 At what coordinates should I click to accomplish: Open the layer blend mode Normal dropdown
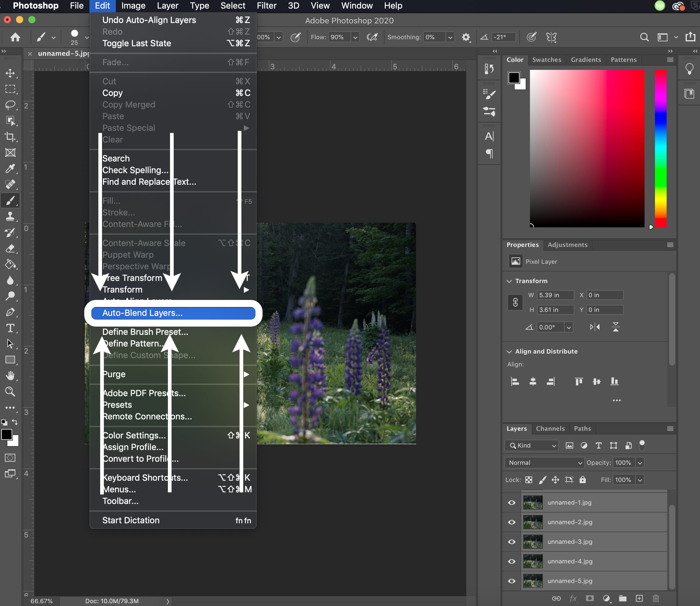point(544,463)
